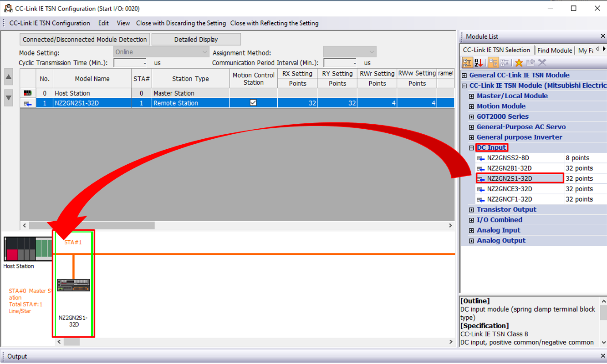Click the station table horizontal scrollbar thumb

pos(92,226)
